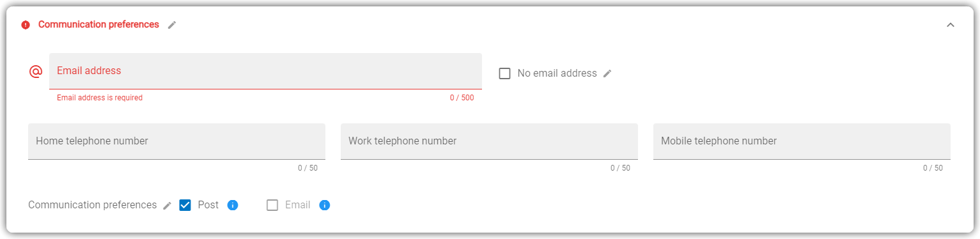The height and width of the screenshot is (239, 980).
Task: Click the 0 / 500 character counter
Action: 462,98
